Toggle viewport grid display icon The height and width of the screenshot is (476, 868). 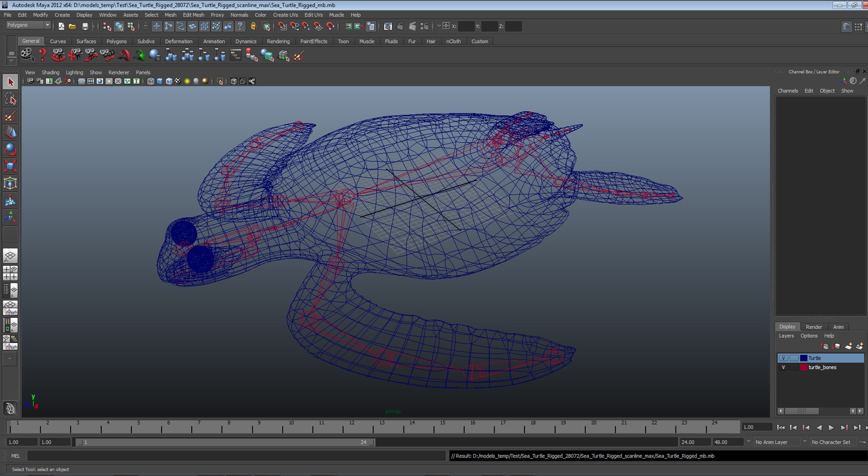tap(81, 81)
